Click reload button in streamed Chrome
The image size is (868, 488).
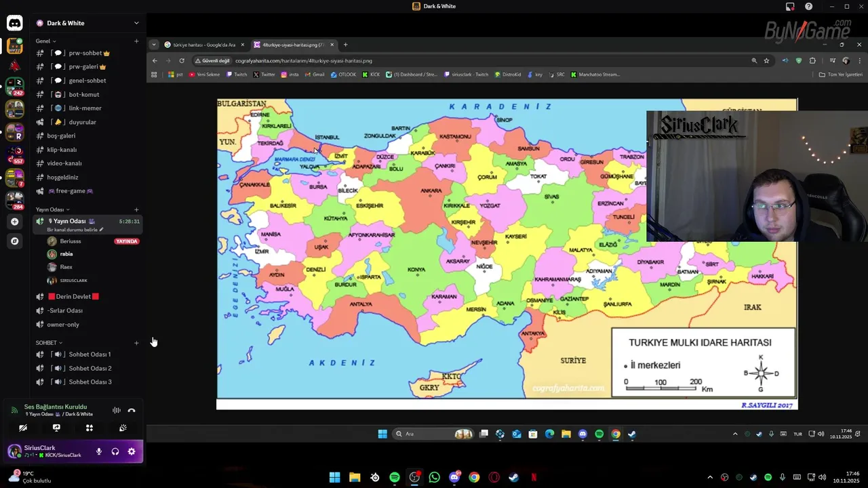pos(182,60)
